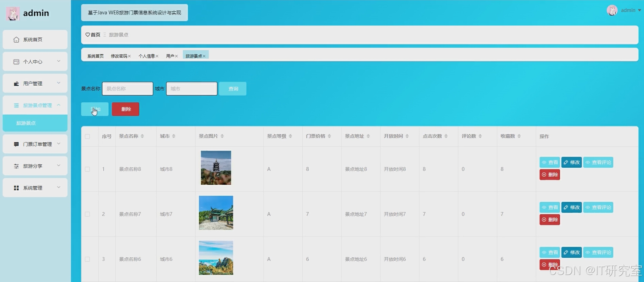Check the row checkbox for 景点名称7

[x=87, y=214]
